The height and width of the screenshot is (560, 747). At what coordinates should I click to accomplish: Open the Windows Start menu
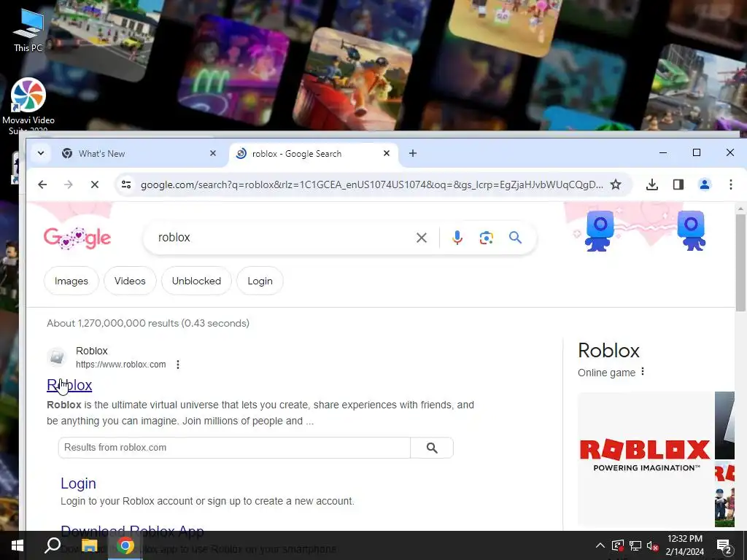point(18,545)
